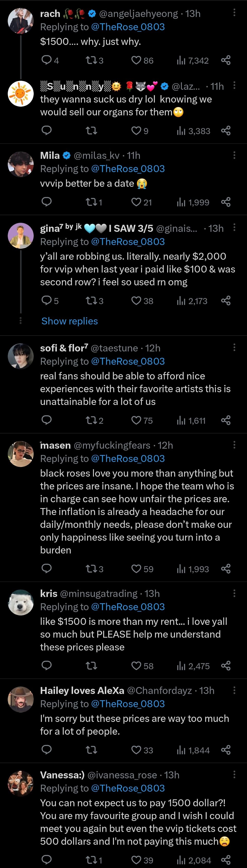Open reply box on sofi & flor's tweet
The height and width of the screenshot is (868, 247).
(x=46, y=420)
